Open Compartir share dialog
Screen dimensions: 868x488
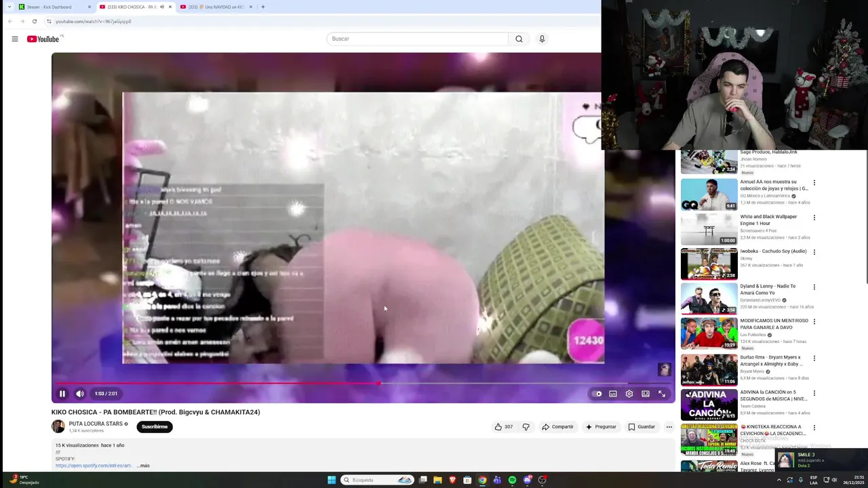557,427
